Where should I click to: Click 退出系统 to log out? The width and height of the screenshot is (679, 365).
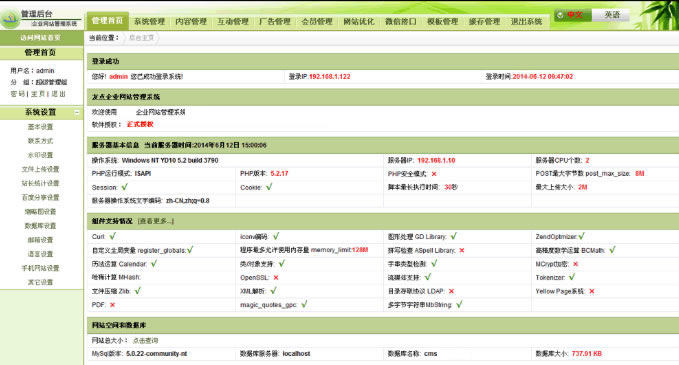[x=526, y=21]
